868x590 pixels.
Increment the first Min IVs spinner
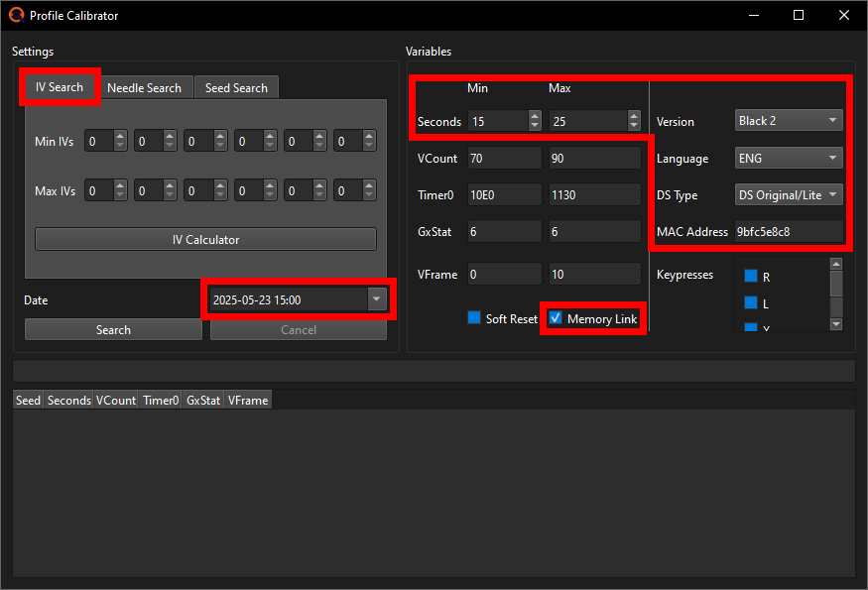pos(119,135)
